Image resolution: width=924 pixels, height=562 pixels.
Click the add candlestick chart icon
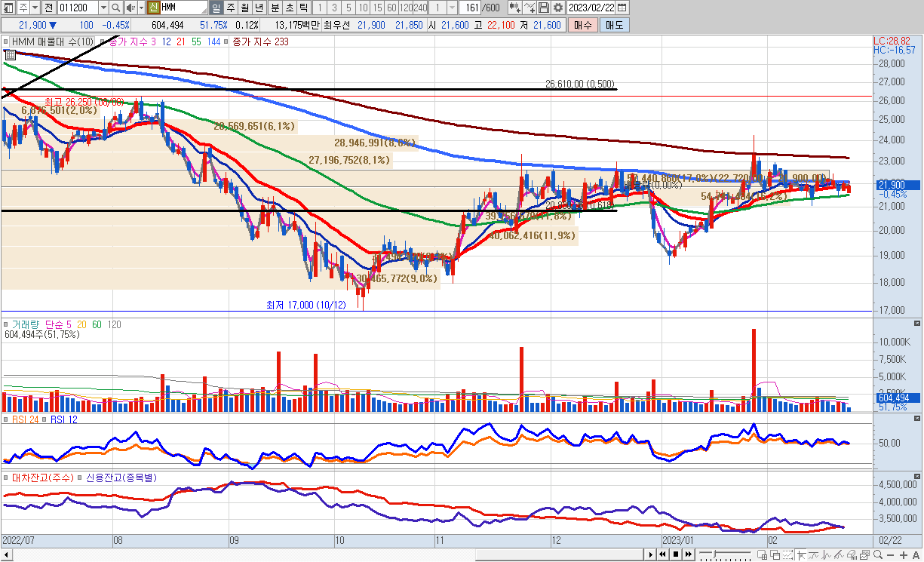pyautogui.click(x=514, y=8)
